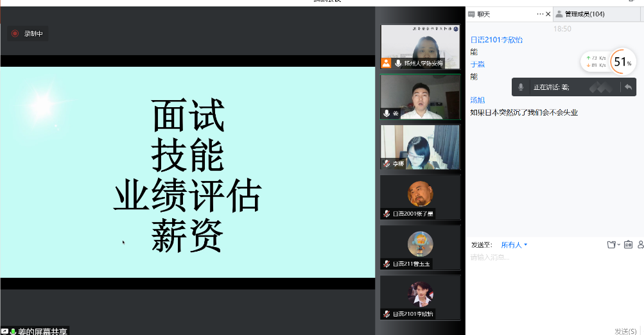Open the chat tab's more options (…) menu
Viewport: 644px width, 335px height.
coord(539,14)
